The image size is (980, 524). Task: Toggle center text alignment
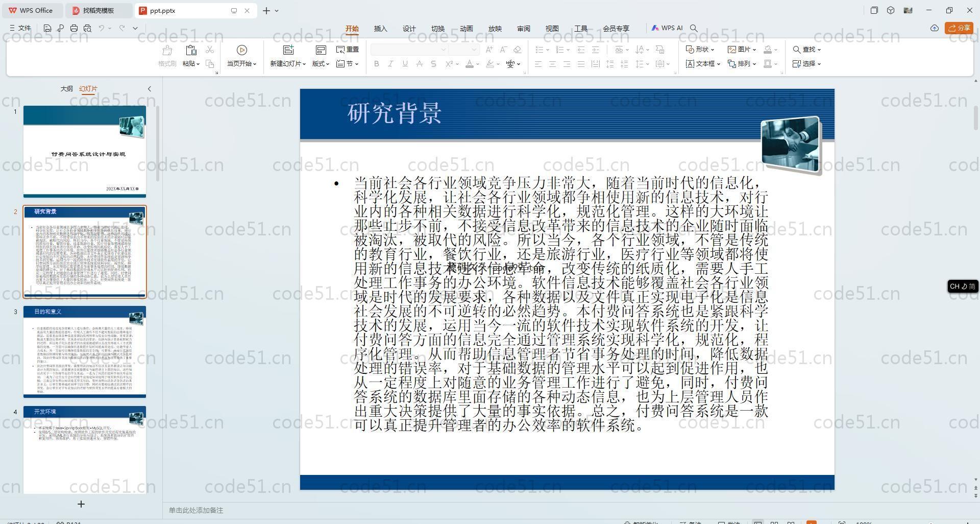click(x=552, y=64)
